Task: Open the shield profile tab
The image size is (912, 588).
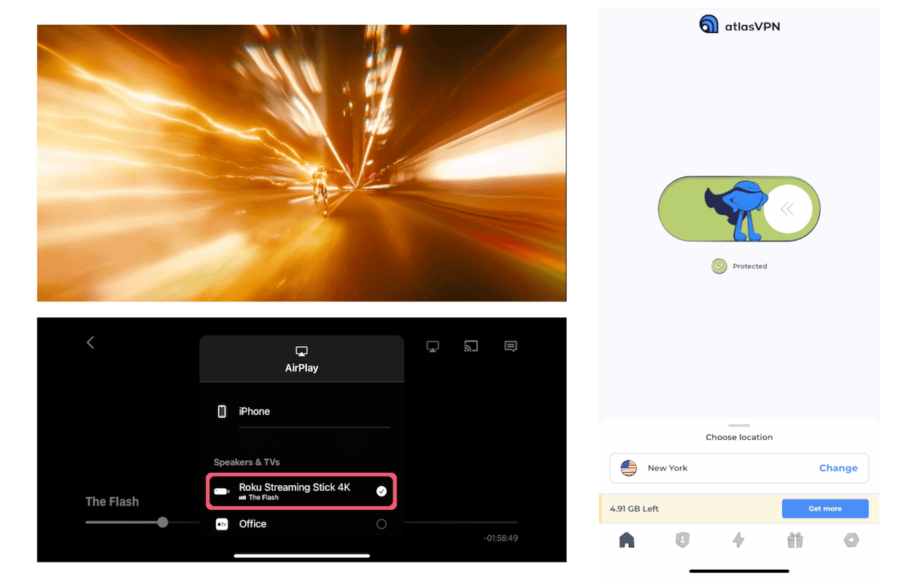Action: pos(682,541)
